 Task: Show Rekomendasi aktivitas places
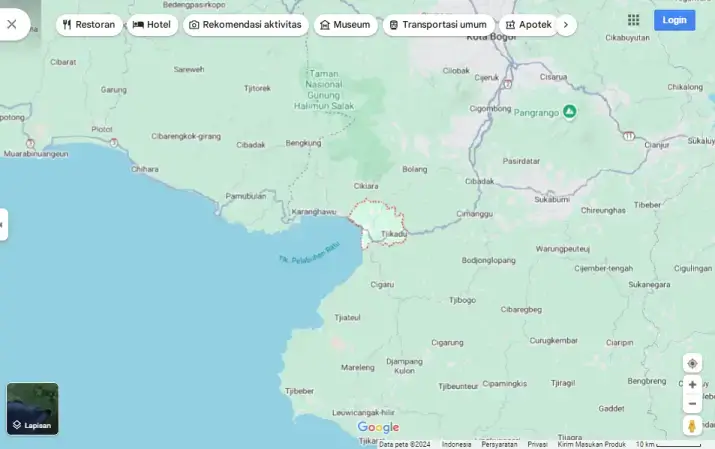pyautogui.click(x=245, y=24)
